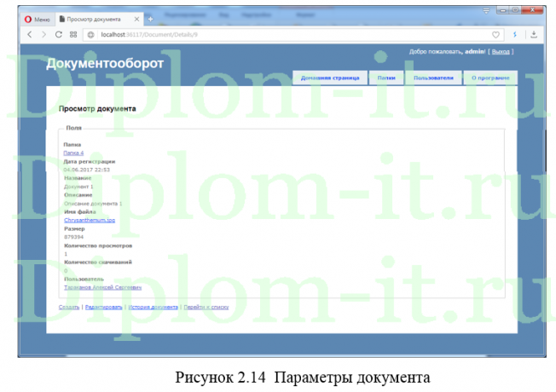Open the Домашняя страница menu item

[x=330, y=78]
